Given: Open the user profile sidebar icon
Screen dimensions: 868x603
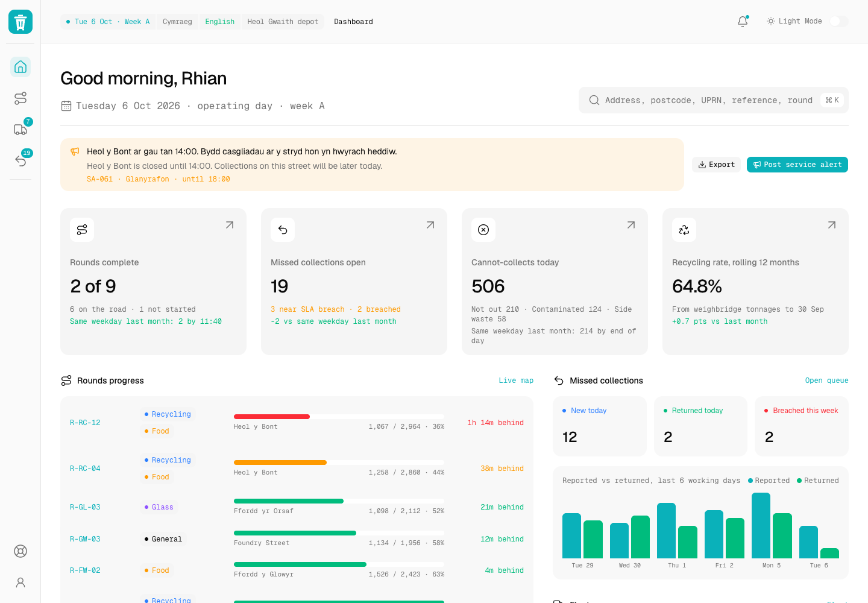Looking at the screenshot, I should click(20, 582).
